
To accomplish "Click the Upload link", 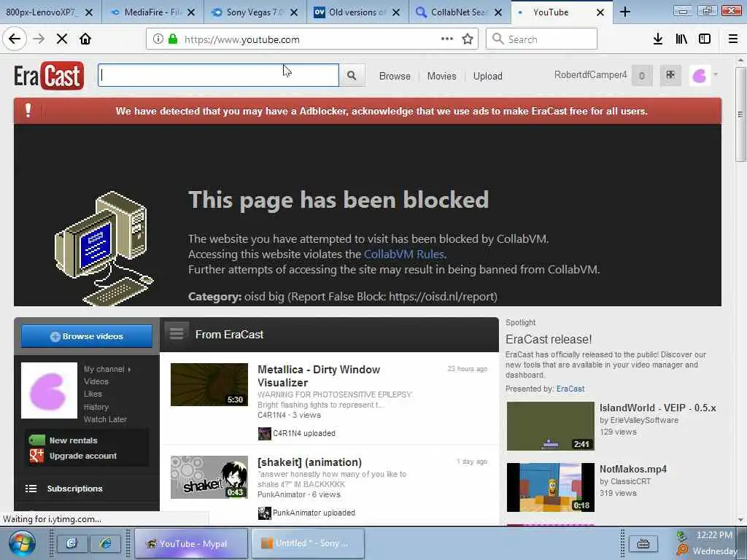I will pos(487,76).
